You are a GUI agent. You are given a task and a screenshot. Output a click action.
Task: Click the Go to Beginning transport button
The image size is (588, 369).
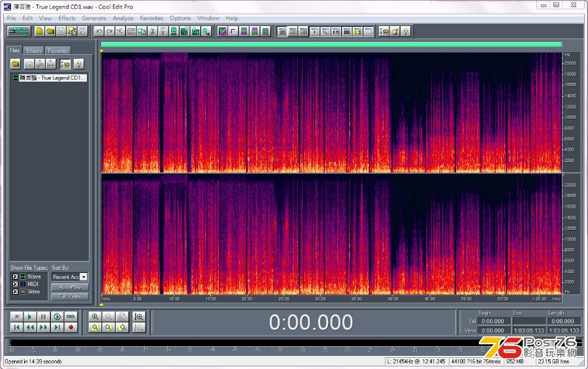[x=16, y=327]
